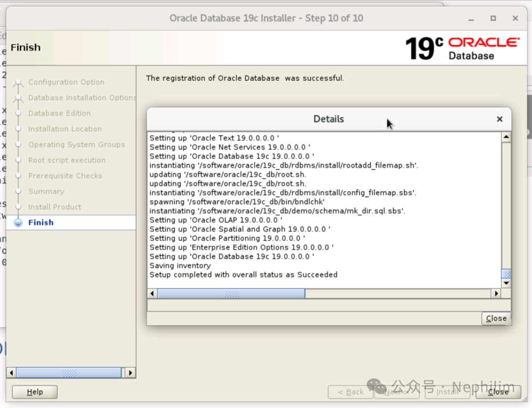This screenshot has width=532, height=408.
Task: Close the installer window with title X
Action: pyautogui.click(x=515, y=18)
